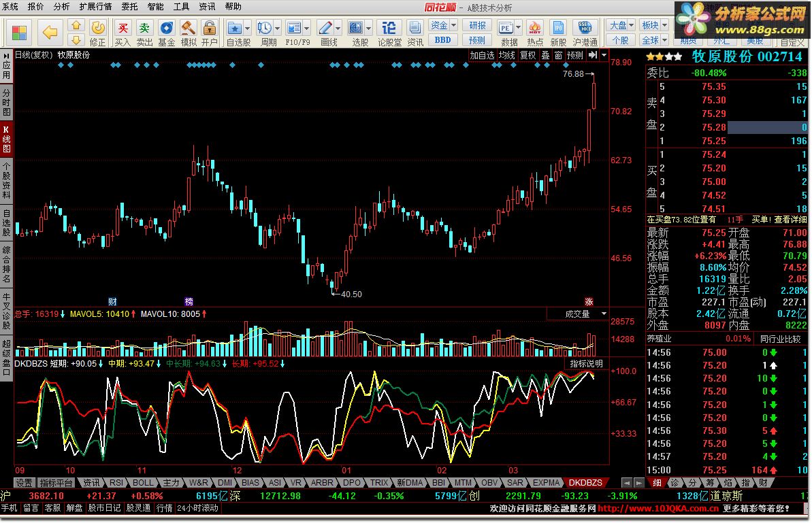Open the 资金 dropdown

coord(443,25)
